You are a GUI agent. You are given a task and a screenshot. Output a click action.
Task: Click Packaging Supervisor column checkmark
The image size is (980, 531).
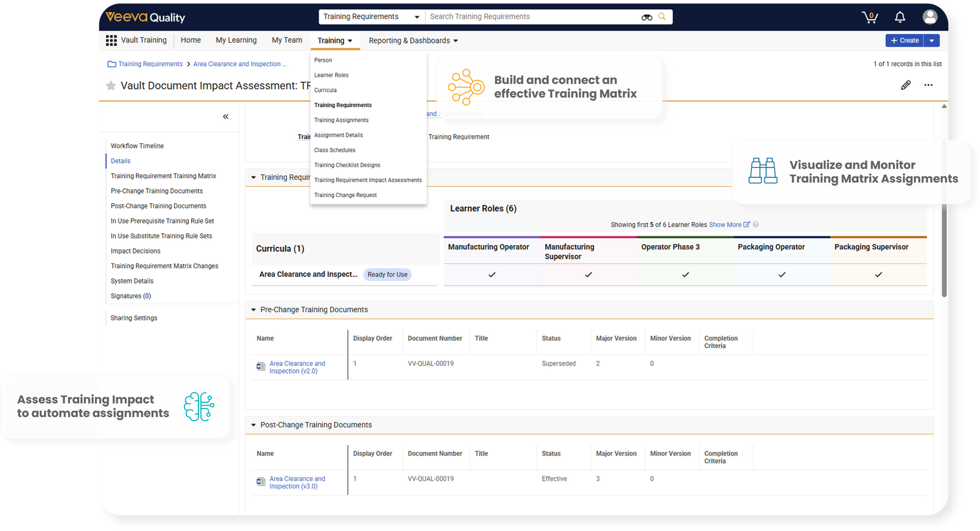pyautogui.click(x=878, y=275)
